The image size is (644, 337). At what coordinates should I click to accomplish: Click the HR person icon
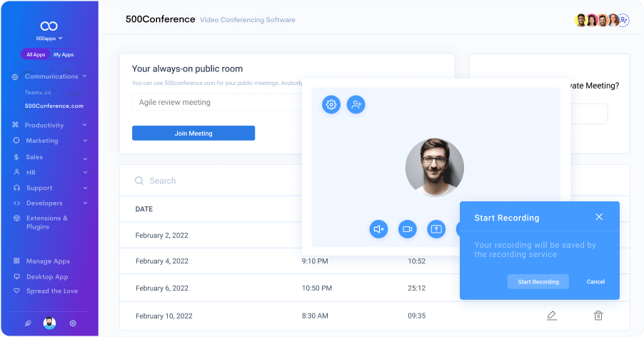[17, 172]
